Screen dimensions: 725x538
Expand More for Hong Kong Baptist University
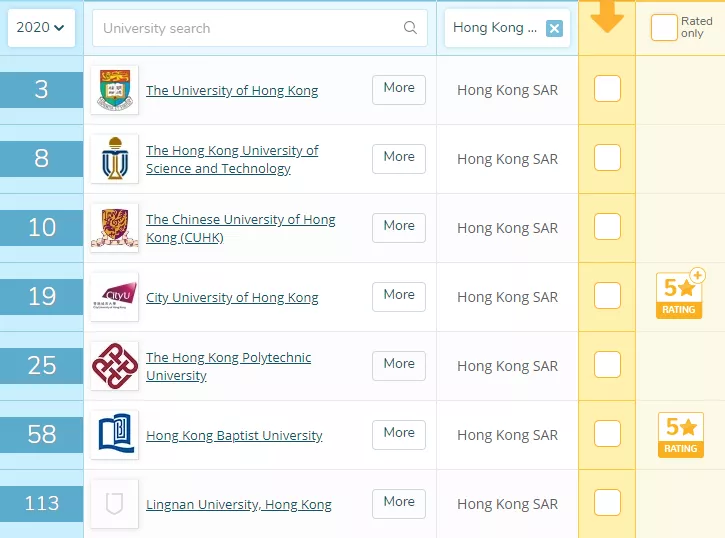(398, 434)
